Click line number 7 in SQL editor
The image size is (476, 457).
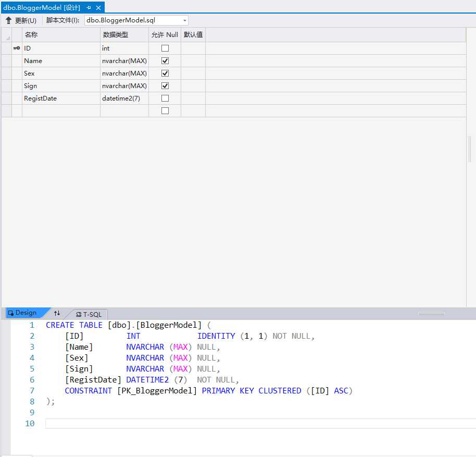(32, 391)
